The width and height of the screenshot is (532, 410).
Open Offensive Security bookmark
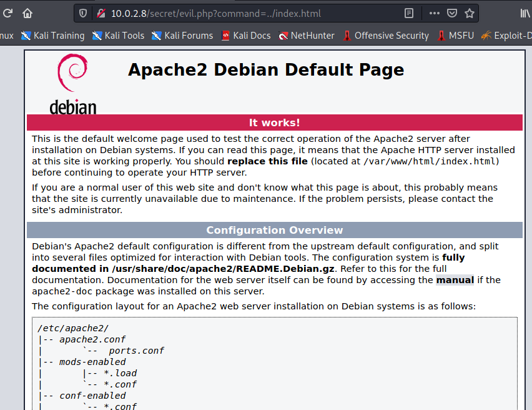pyautogui.click(x=386, y=36)
